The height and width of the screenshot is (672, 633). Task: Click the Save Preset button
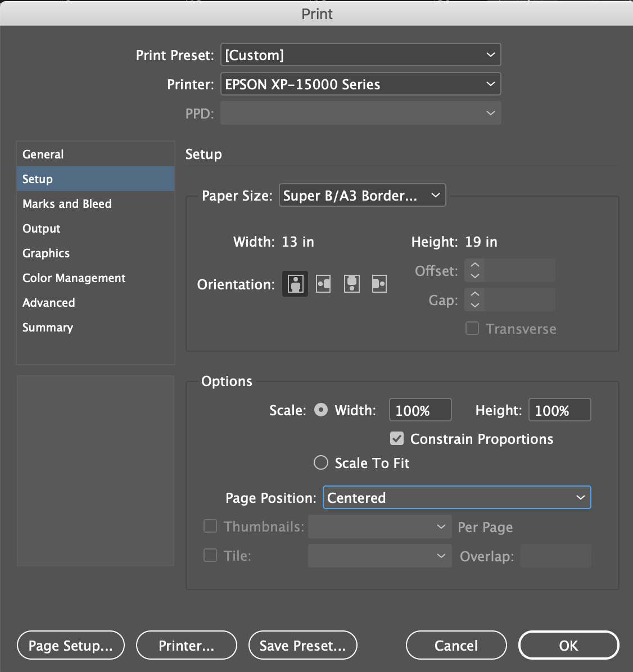302,645
